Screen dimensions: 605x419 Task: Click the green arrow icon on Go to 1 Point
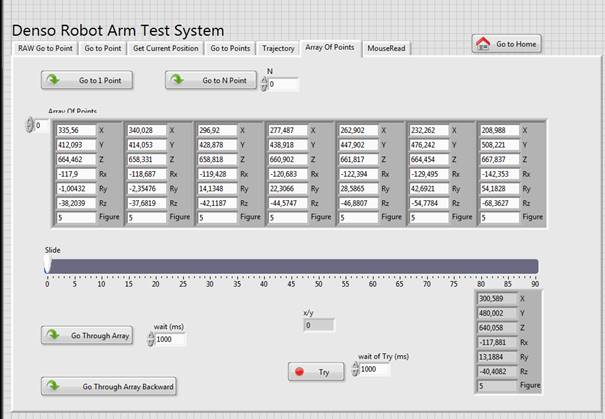53,80
